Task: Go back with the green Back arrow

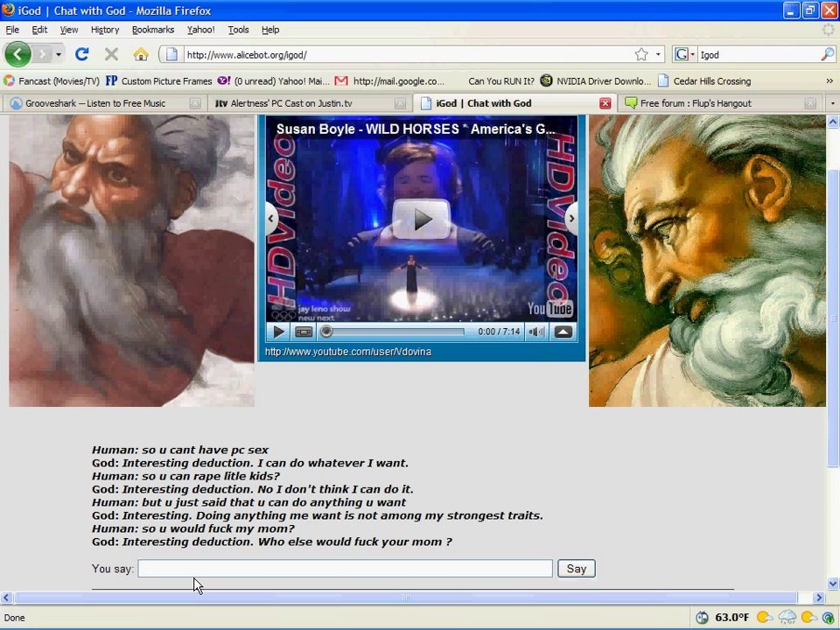Action: point(17,54)
